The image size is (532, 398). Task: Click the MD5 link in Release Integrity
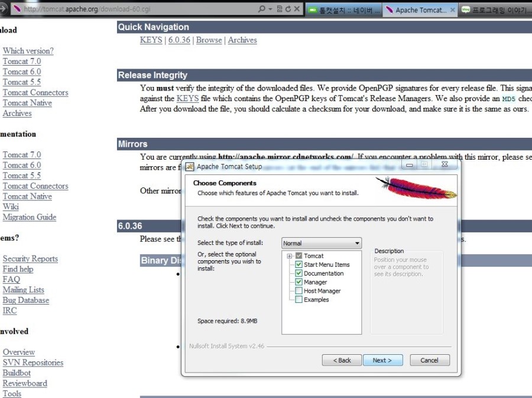[508, 99]
